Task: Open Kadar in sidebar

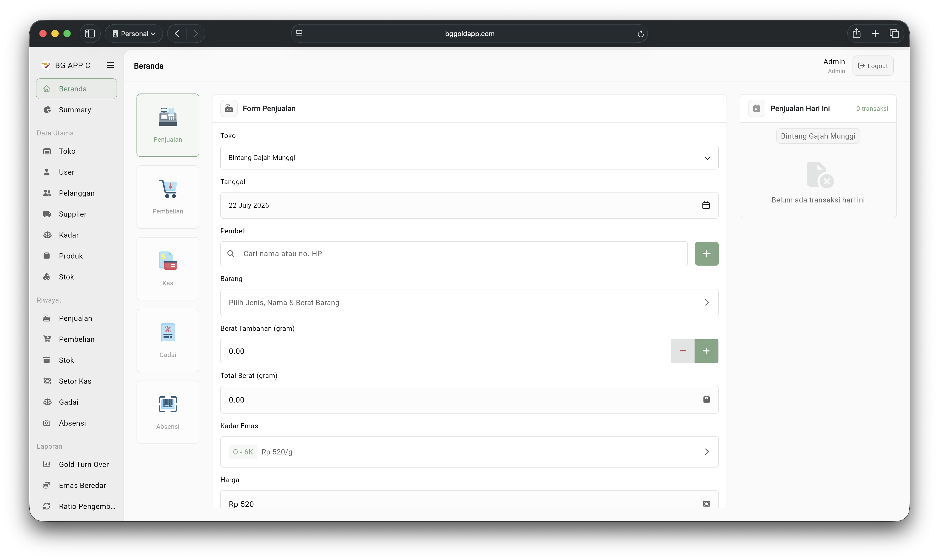Action: [x=76, y=235]
